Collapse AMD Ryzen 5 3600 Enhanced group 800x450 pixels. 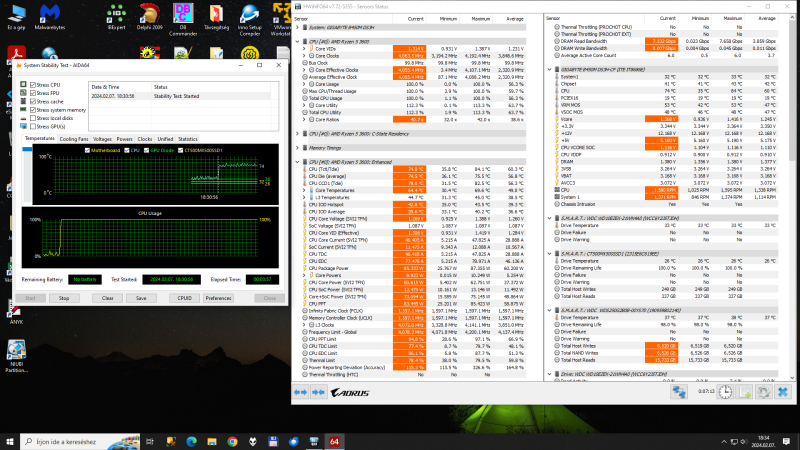(x=297, y=162)
